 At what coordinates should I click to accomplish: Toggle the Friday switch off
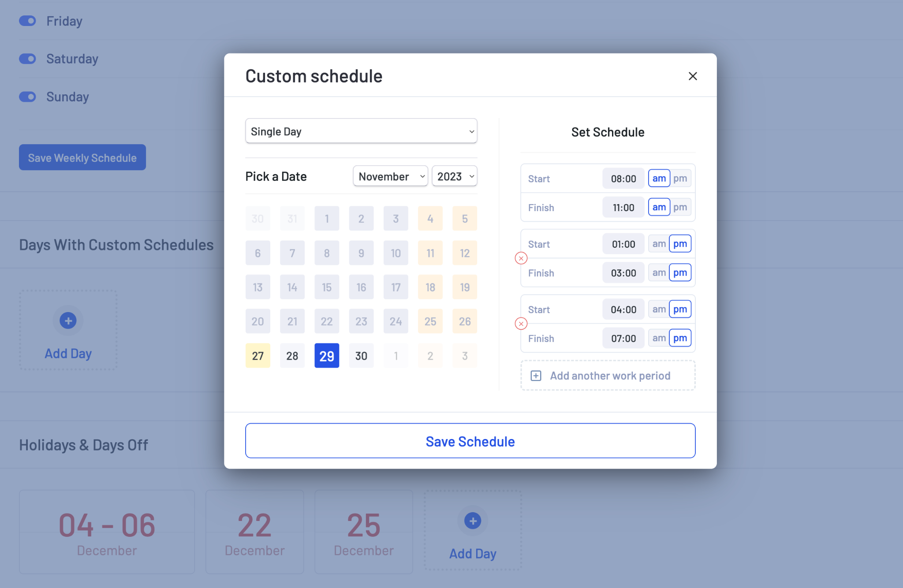27,19
